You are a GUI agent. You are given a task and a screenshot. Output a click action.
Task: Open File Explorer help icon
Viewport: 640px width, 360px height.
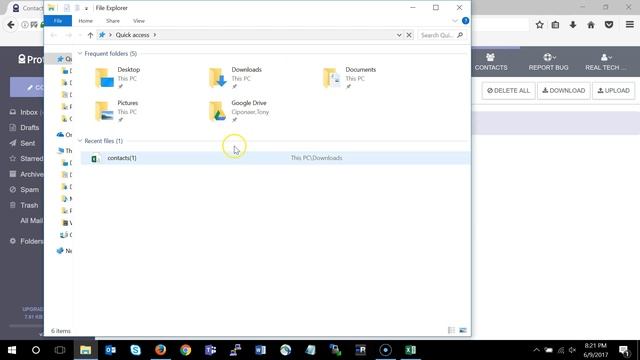click(x=465, y=21)
